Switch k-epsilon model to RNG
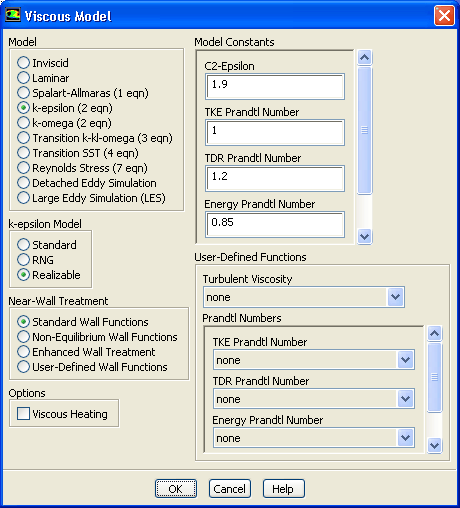460x508 pixels. (23, 260)
